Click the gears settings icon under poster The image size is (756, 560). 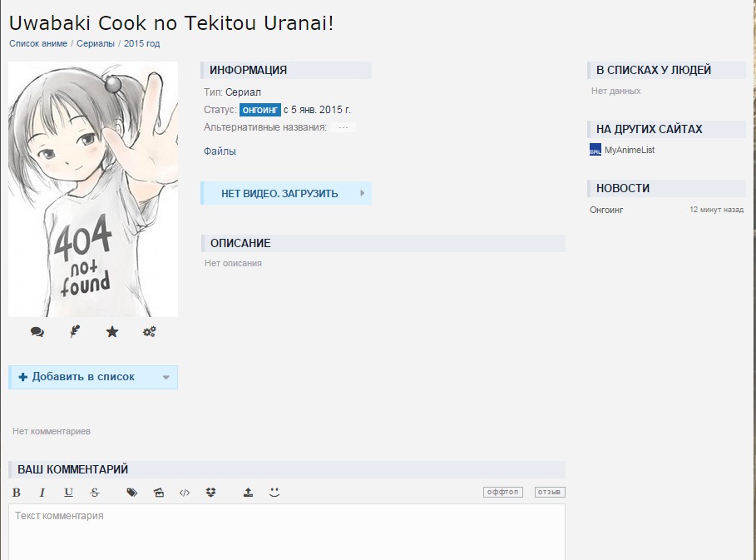click(x=150, y=332)
